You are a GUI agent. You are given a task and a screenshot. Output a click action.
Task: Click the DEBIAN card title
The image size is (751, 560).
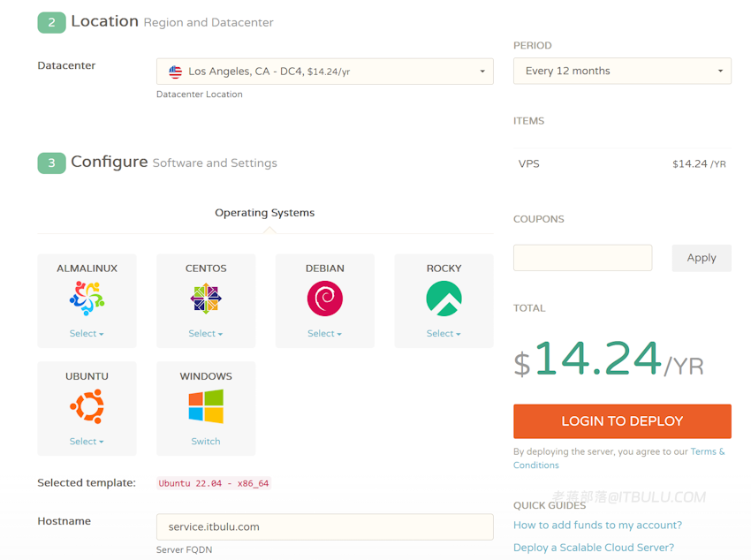coord(325,269)
